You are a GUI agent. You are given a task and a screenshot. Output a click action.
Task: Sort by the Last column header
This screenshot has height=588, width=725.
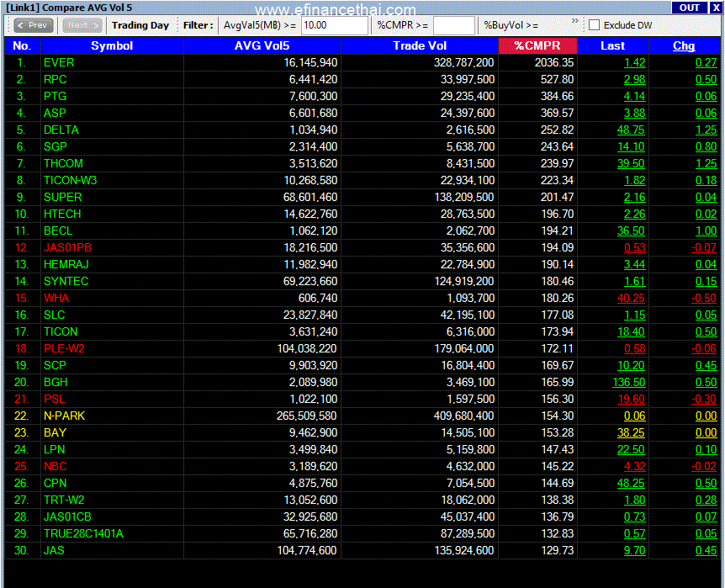click(612, 45)
